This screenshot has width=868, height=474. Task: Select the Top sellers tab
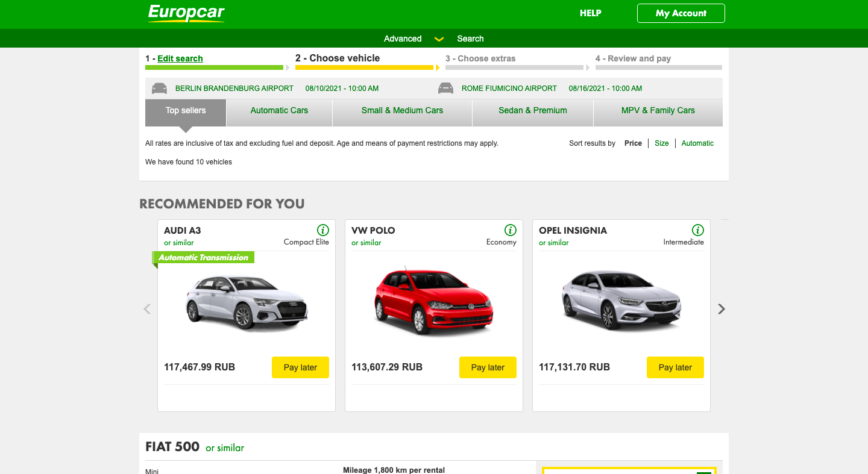(186, 113)
